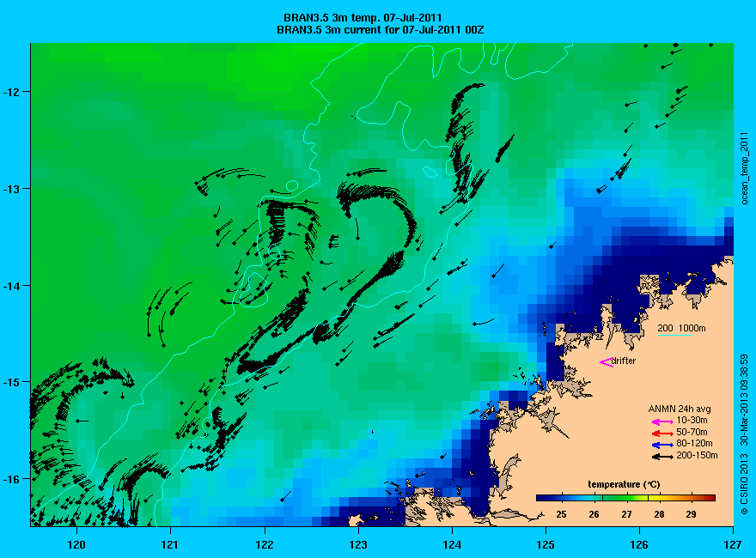Click the longitude axis label '127'
This screenshot has width=756, height=558.
(733, 545)
